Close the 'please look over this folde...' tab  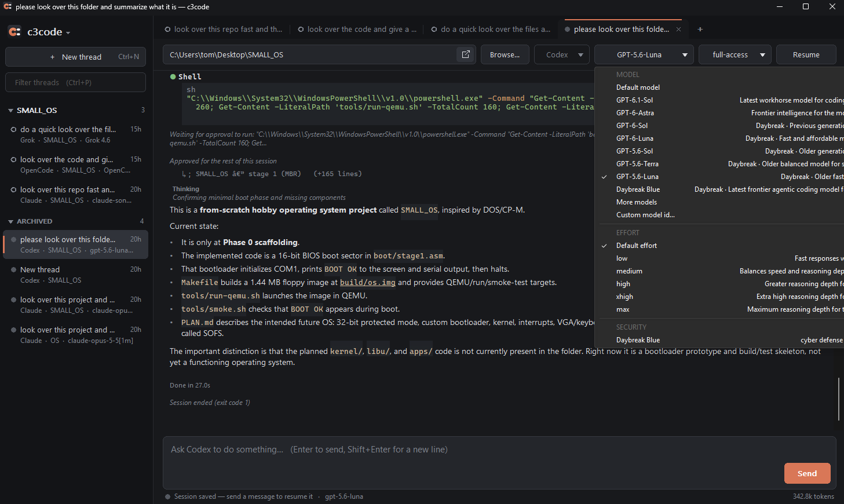(x=678, y=29)
